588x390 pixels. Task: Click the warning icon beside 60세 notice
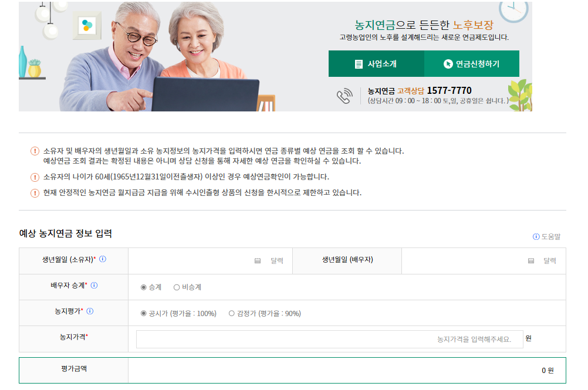point(35,177)
